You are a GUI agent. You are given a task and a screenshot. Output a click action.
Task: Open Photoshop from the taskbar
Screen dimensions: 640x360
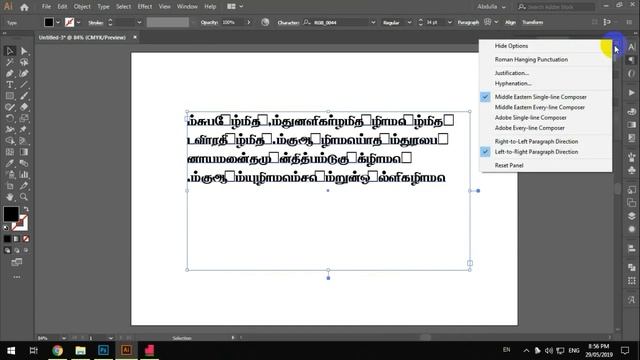103,350
